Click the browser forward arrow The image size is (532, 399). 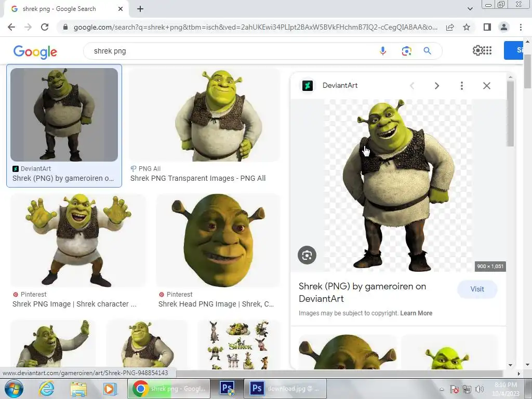pyautogui.click(x=28, y=27)
